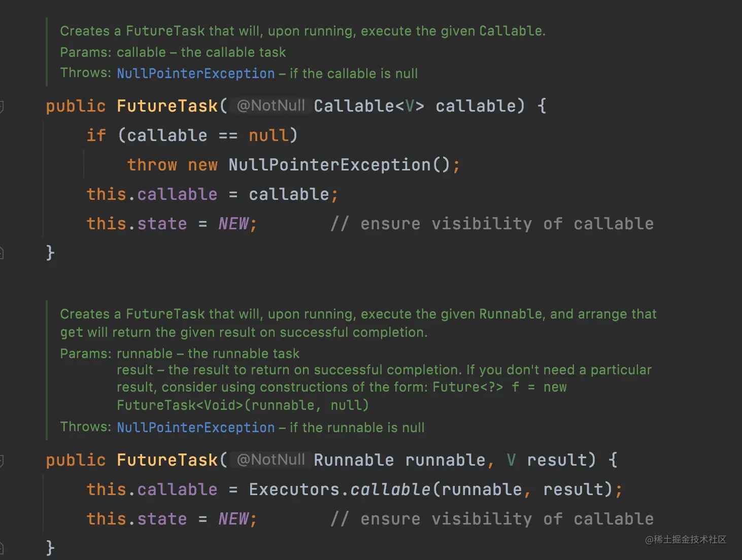Click Callable<V> type in first constructor
The height and width of the screenshot is (560, 742).
[x=368, y=106]
